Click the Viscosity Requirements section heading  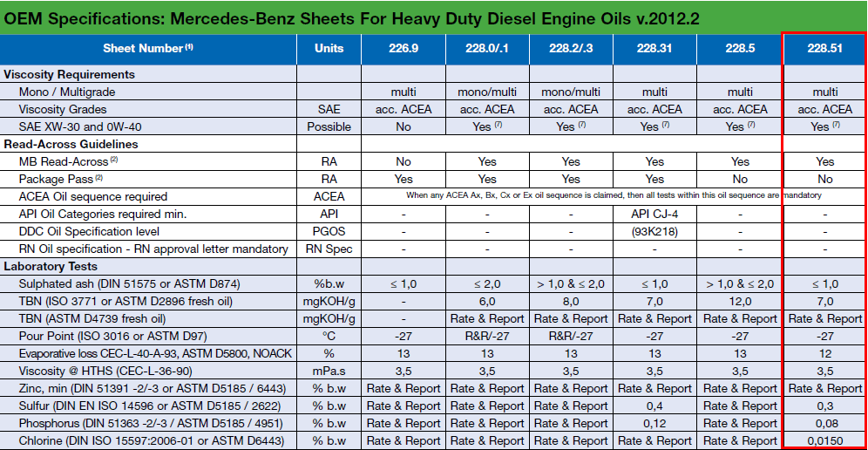pyautogui.click(x=70, y=75)
